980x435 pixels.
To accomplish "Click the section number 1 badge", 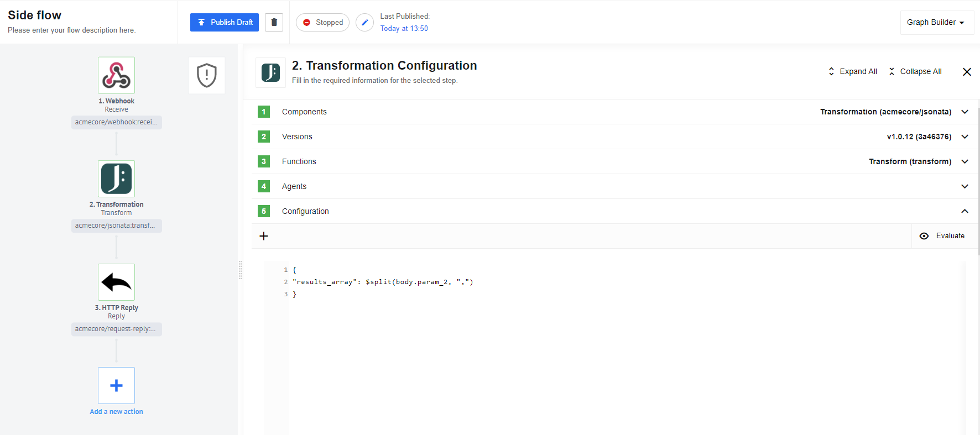I will click(264, 112).
